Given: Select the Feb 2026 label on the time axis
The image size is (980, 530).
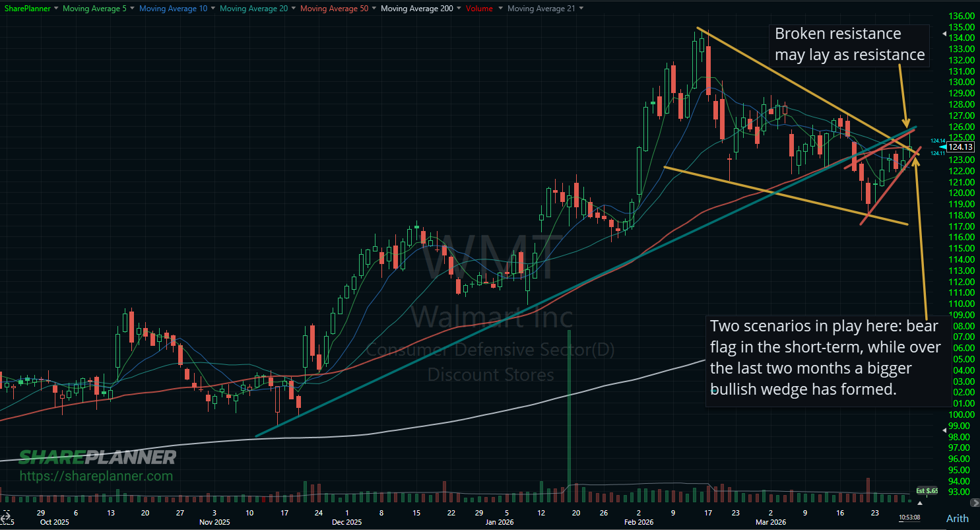Looking at the screenshot, I should [639, 521].
